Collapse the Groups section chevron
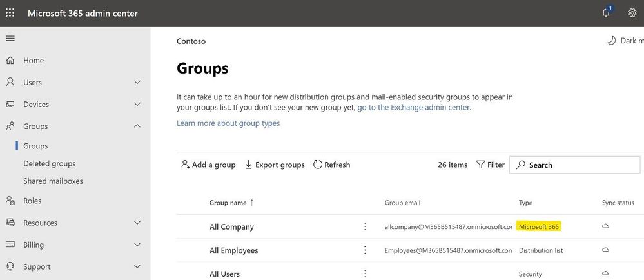The width and height of the screenshot is (644, 280). [x=137, y=126]
